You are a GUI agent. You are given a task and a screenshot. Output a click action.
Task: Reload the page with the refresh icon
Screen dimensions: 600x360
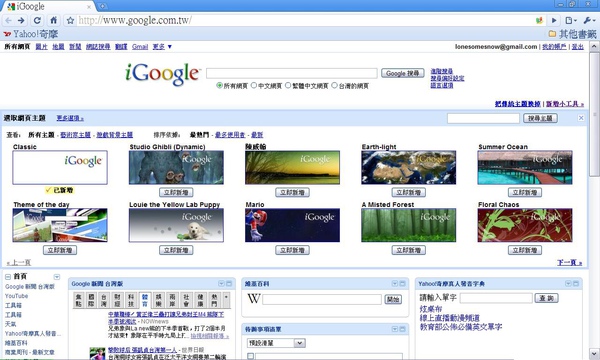pos(37,20)
